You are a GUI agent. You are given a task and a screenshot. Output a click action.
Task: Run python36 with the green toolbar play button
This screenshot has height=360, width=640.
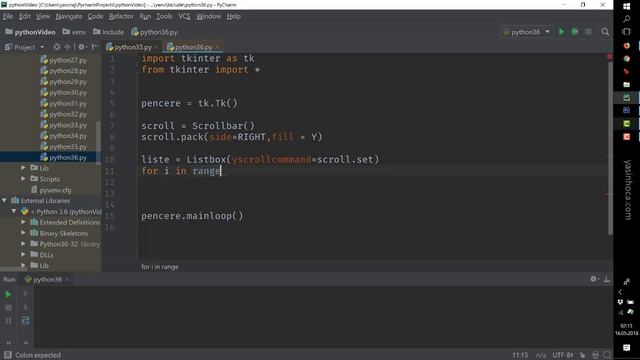click(562, 32)
